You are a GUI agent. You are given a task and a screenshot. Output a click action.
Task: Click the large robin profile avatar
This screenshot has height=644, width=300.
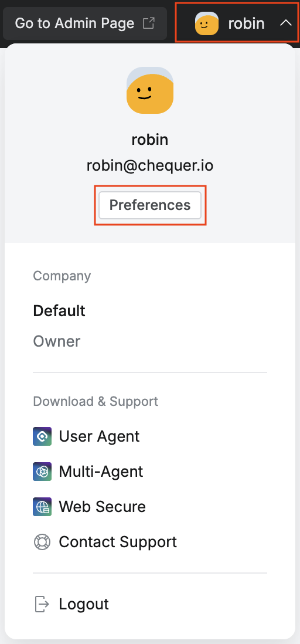coord(150,90)
